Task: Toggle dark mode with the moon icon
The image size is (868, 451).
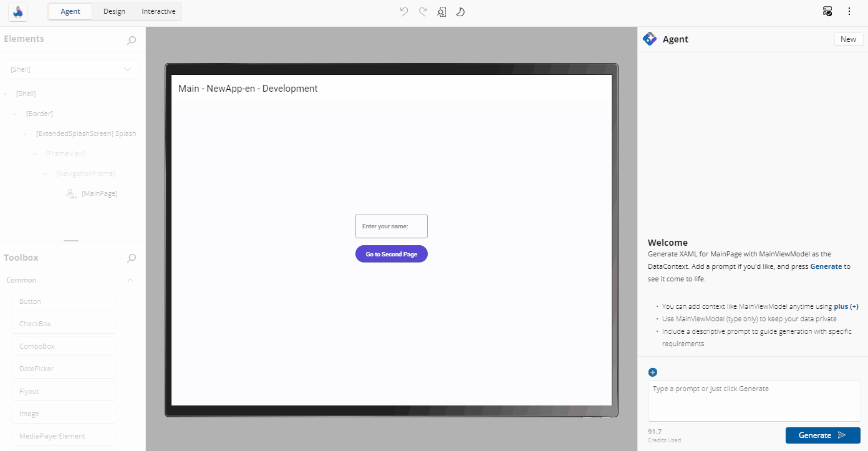Action: coord(460,11)
